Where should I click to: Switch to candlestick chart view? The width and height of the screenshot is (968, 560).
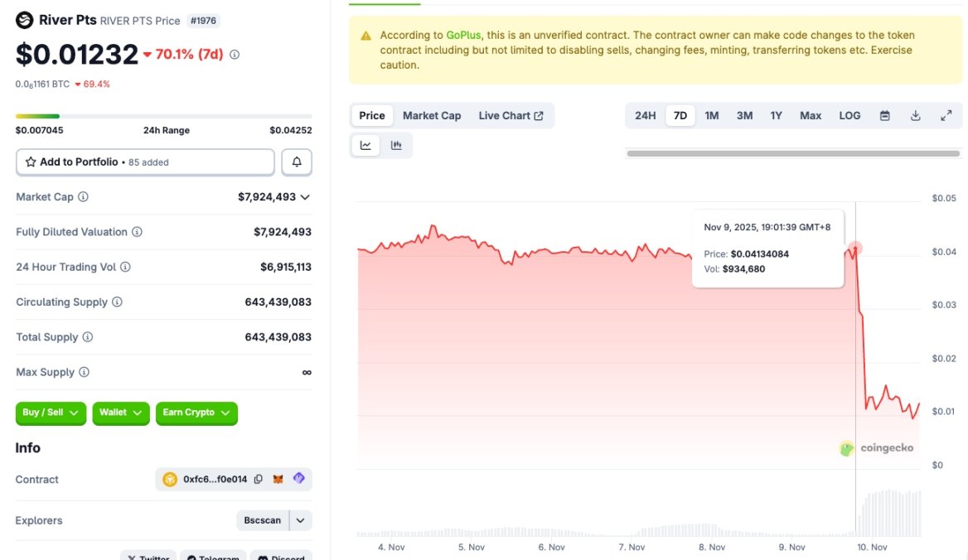(396, 144)
